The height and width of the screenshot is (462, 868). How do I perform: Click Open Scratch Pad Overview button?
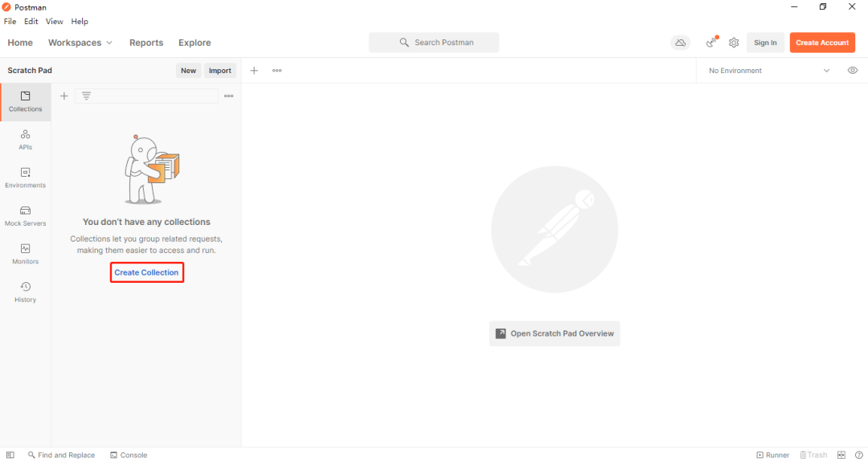tap(555, 333)
